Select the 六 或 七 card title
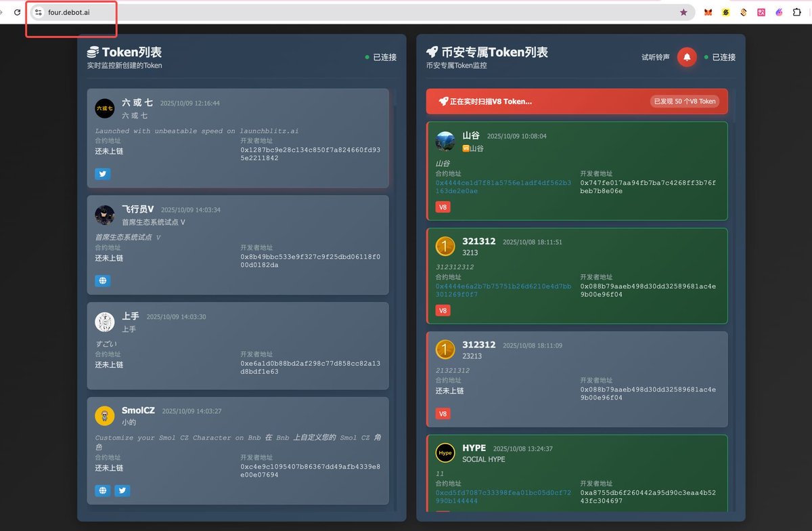This screenshot has height=531, width=812. tap(137, 103)
